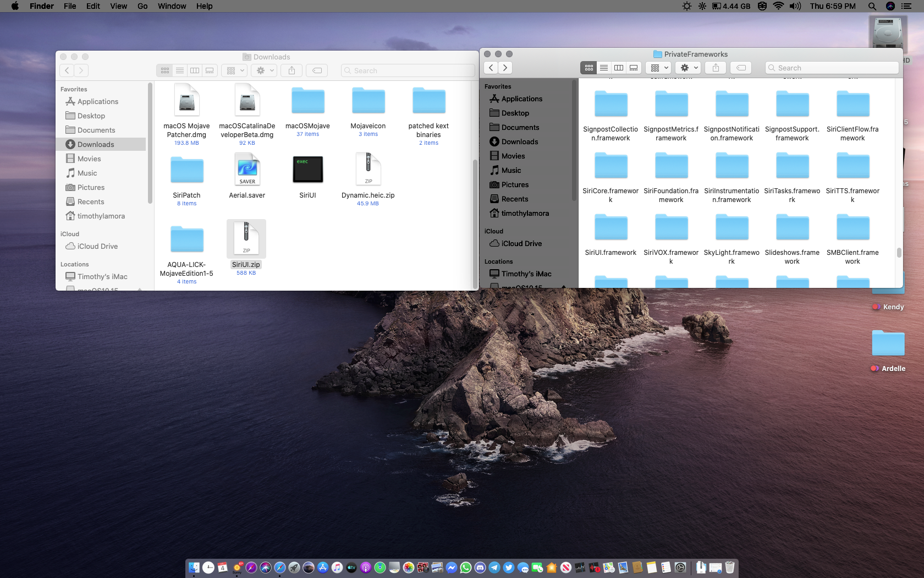Open the App Store from the Dock
Screen dimensions: 924x578
point(323,568)
